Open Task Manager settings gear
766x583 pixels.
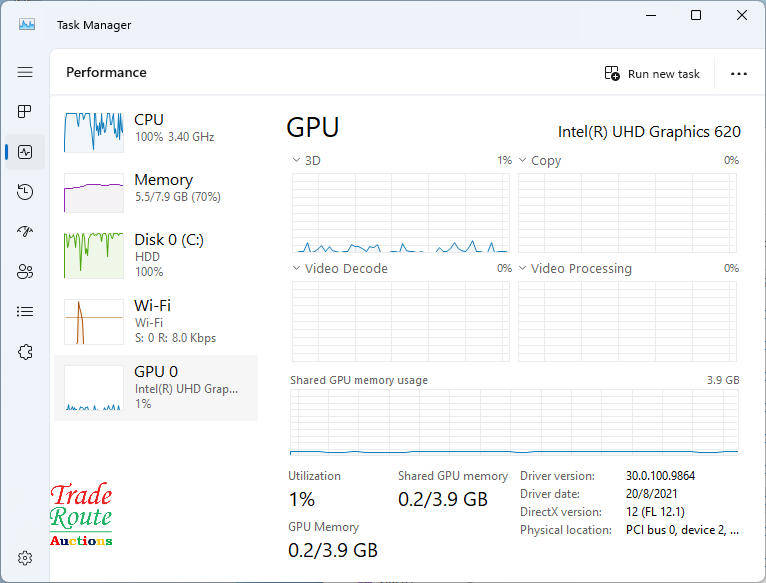pyautogui.click(x=26, y=557)
